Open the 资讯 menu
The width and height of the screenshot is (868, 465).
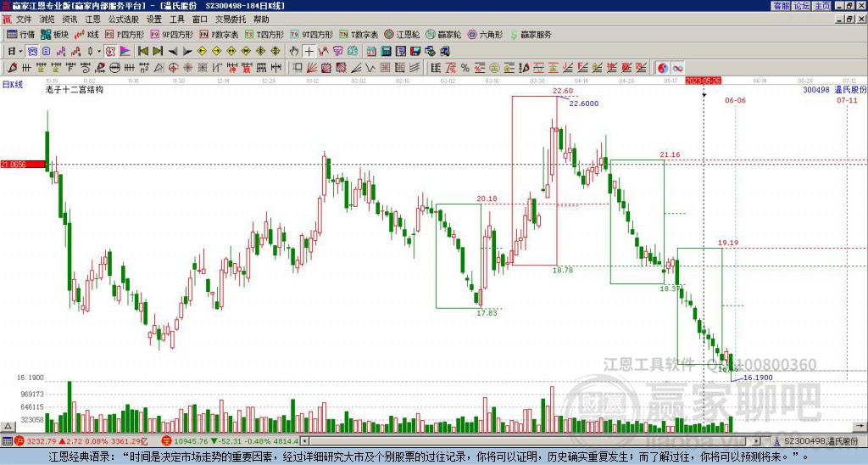tap(70, 20)
